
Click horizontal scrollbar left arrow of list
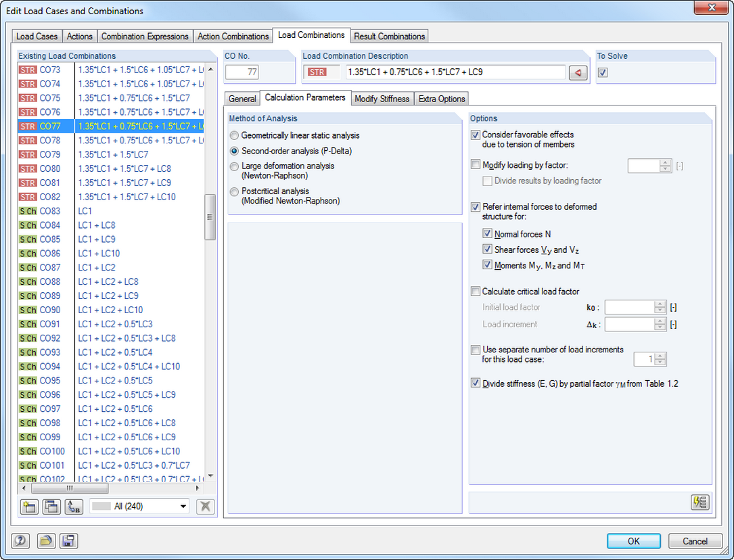(24, 488)
